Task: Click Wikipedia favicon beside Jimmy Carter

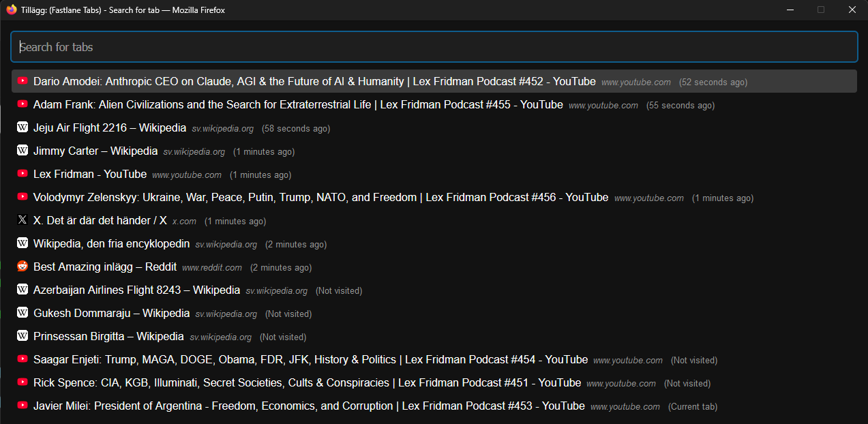Action: 23,151
